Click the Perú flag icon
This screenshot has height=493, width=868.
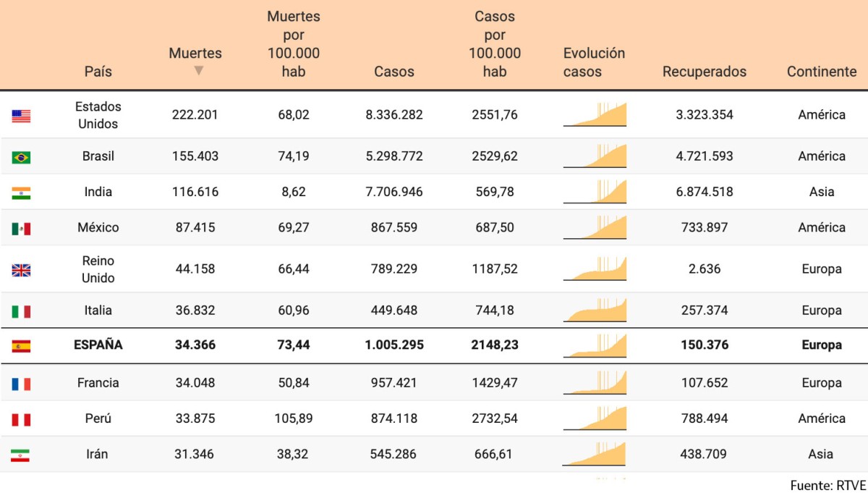pos(21,418)
